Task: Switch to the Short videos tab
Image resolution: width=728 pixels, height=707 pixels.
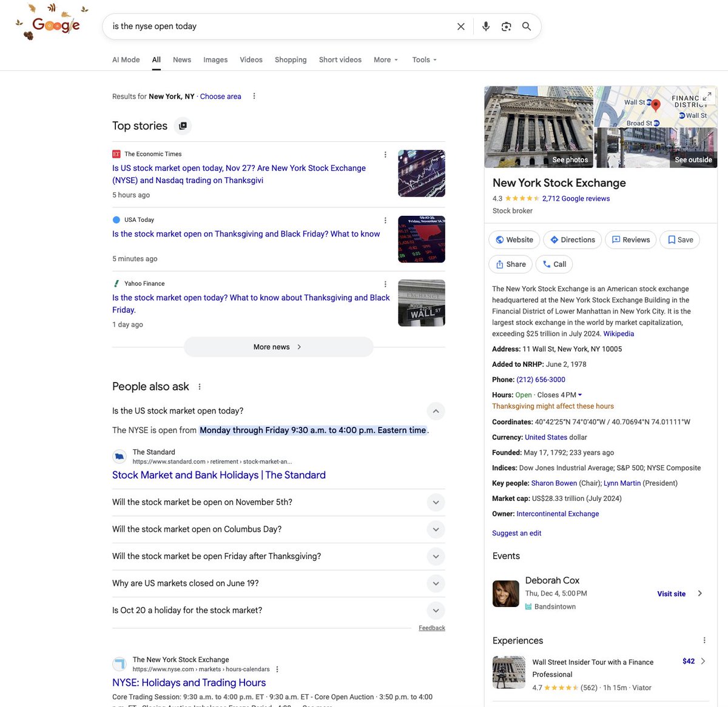Action: pos(340,59)
